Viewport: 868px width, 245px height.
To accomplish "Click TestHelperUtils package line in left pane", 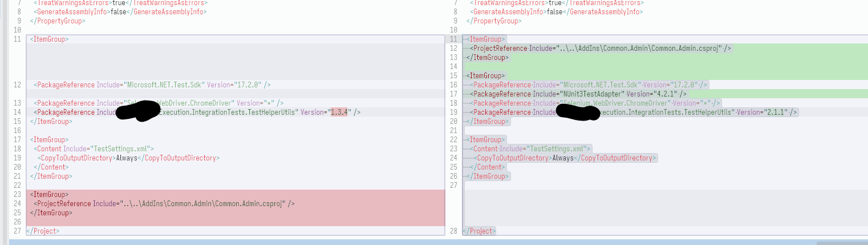I will pyautogui.click(x=197, y=113).
